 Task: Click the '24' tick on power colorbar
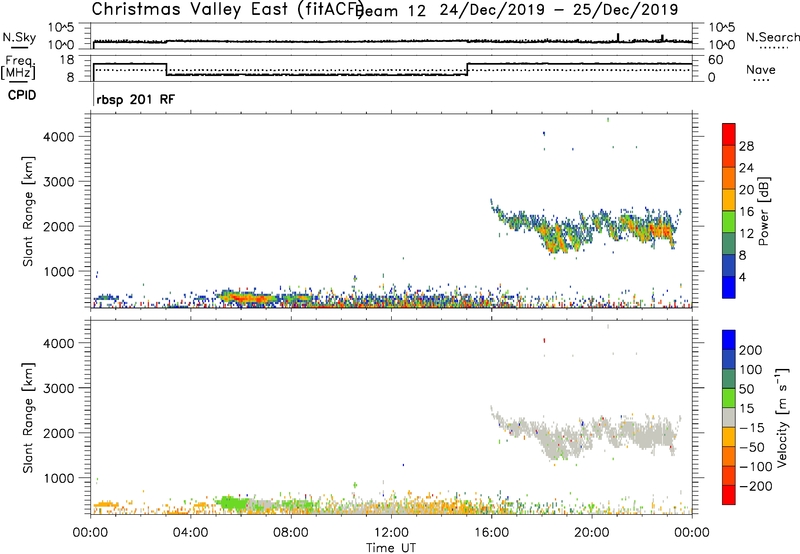pyautogui.click(x=746, y=168)
